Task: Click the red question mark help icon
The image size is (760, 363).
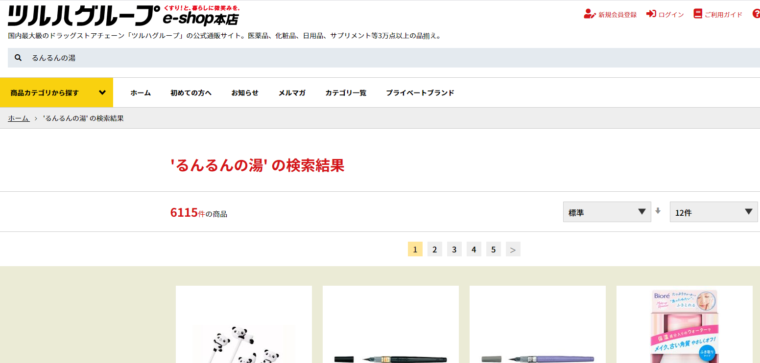Action: [756, 14]
